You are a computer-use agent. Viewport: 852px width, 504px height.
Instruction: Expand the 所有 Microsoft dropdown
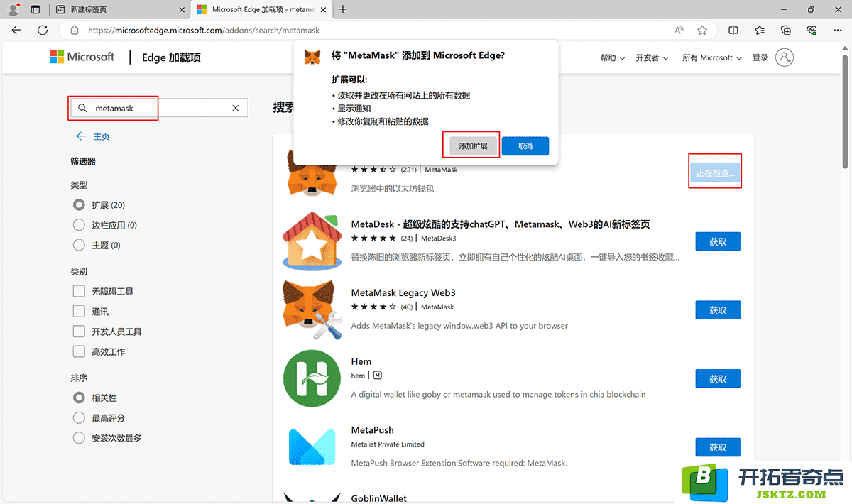pos(711,57)
